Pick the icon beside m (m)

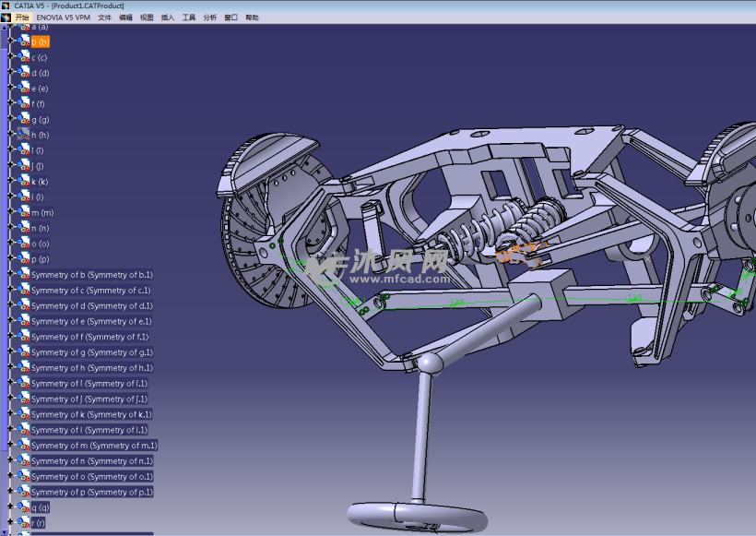[24, 212]
